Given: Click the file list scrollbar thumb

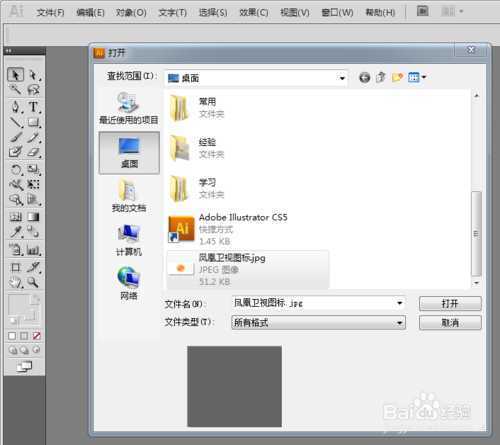Looking at the screenshot, I should [x=476, y=234].
